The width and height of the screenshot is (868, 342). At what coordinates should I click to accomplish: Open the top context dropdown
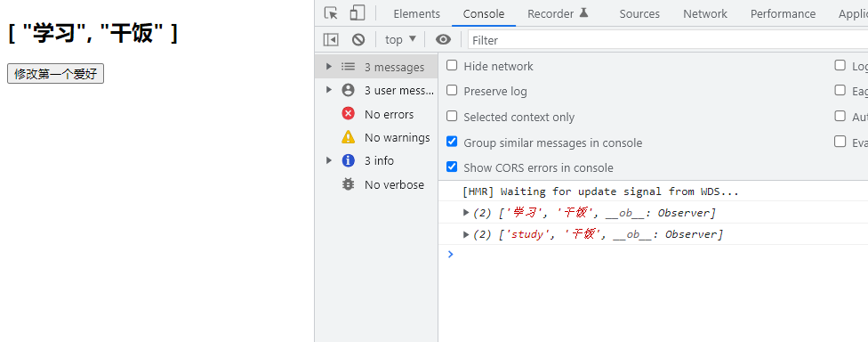pos(401,39)
